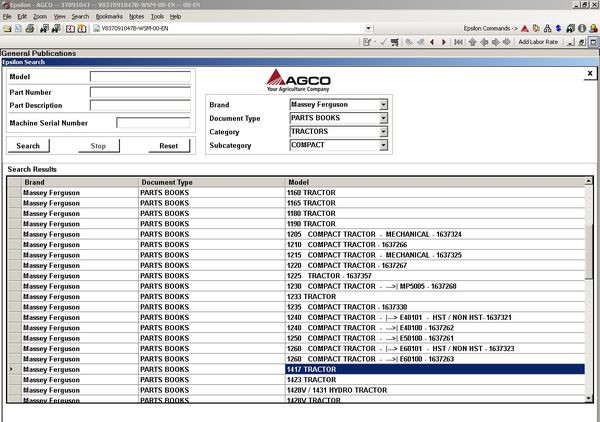Open the Brand dropdown

383,104
